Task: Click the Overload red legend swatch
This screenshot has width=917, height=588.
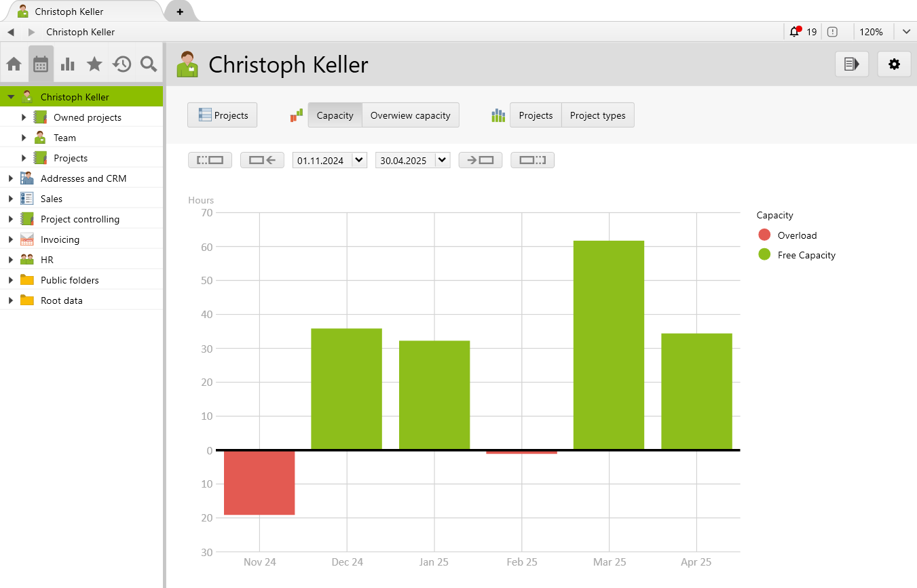Action: coord(764,235)
